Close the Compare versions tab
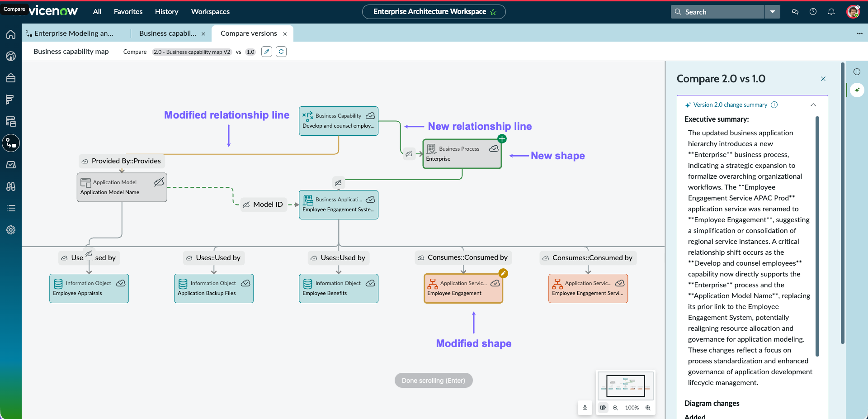868x419 pixels. click(x=285, y=34)
